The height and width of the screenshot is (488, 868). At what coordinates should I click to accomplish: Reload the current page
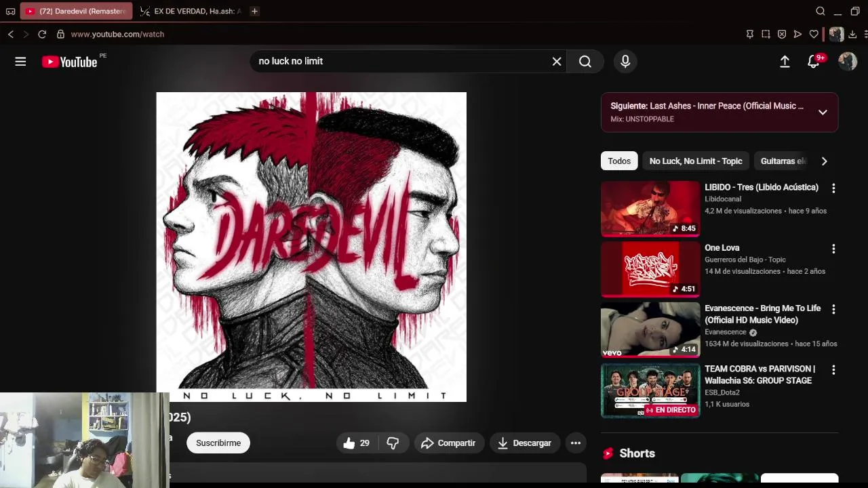[x=42, y=34]
